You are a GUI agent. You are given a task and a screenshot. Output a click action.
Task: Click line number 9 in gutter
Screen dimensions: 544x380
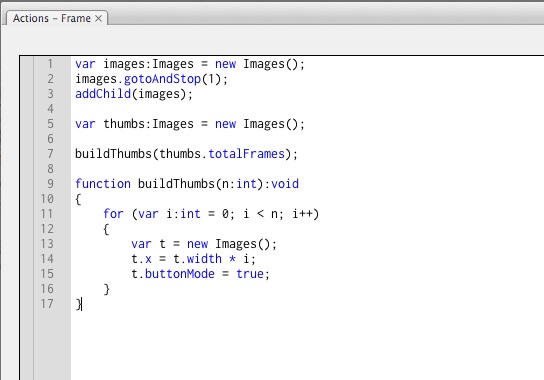[50, 184]
